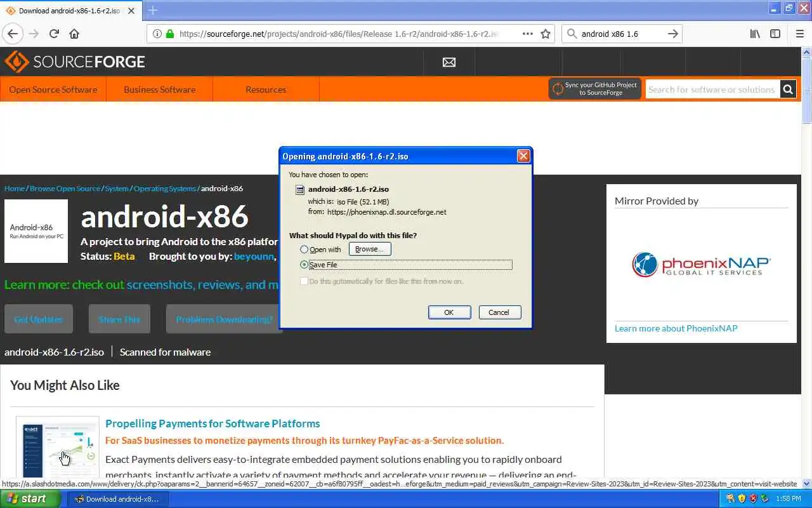This screenshot has width=812, height=508.
Task: Click the site information icon in address bar
Action: pos(157,34)
